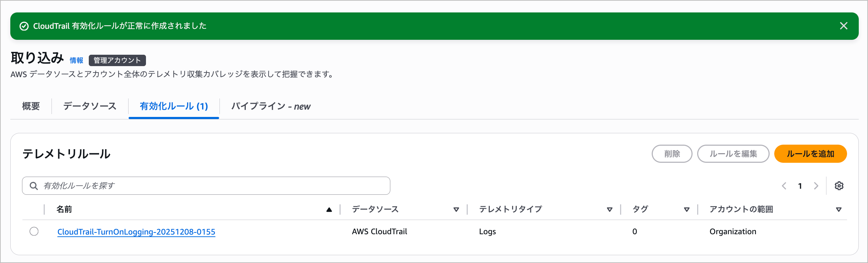Open the 情報 info link

click(76, 60)
